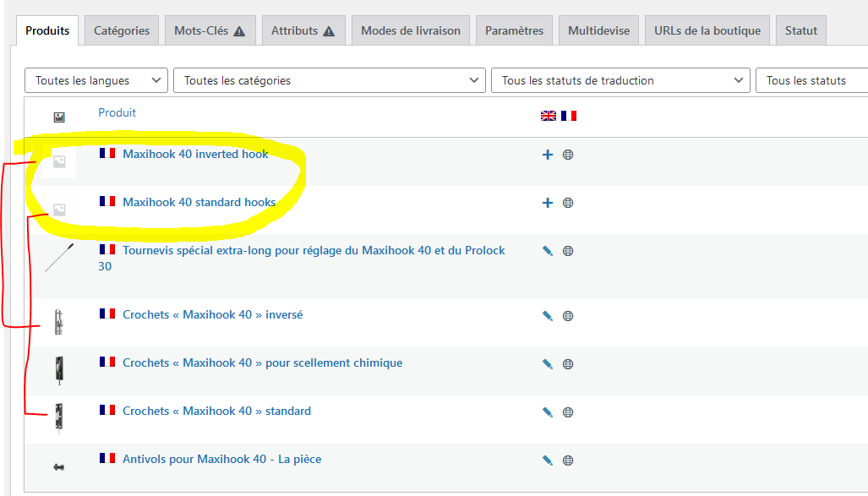Open Antivols pour Maxihook 40 - La pièce
Screen dimensions: 868x496
[x=222, y=459]
